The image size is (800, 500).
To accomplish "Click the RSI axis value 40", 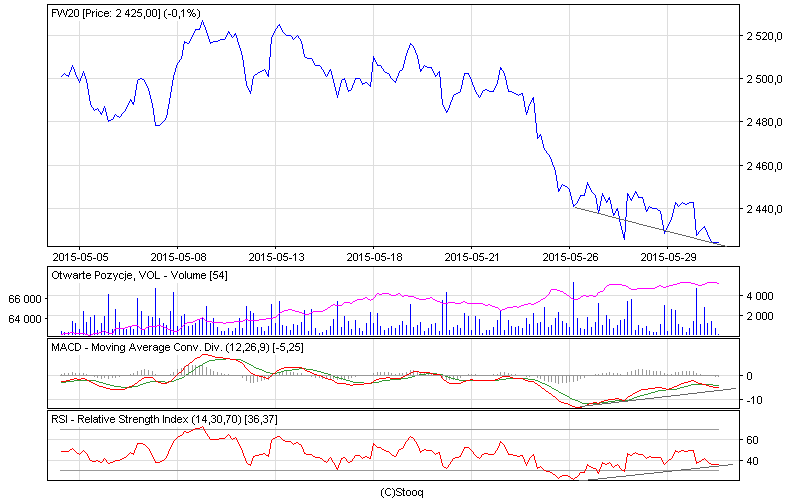I will click(752, 461).
